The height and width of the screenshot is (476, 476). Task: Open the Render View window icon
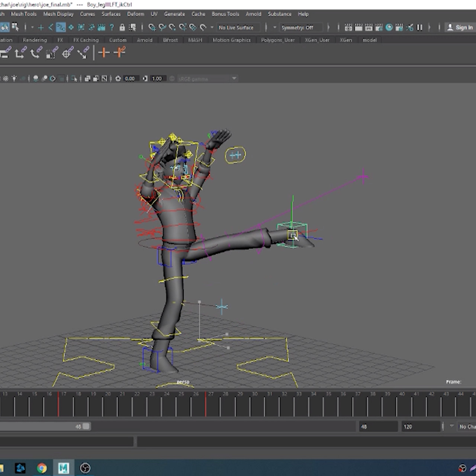coord(348,27)
